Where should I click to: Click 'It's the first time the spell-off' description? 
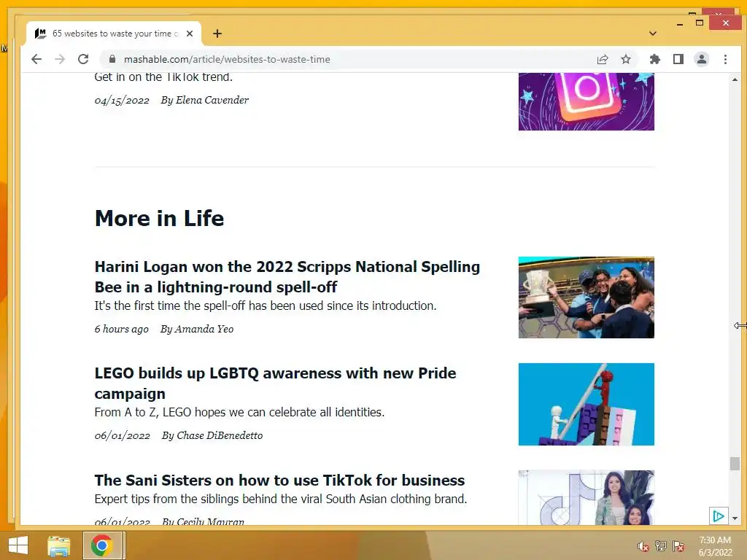266,306
